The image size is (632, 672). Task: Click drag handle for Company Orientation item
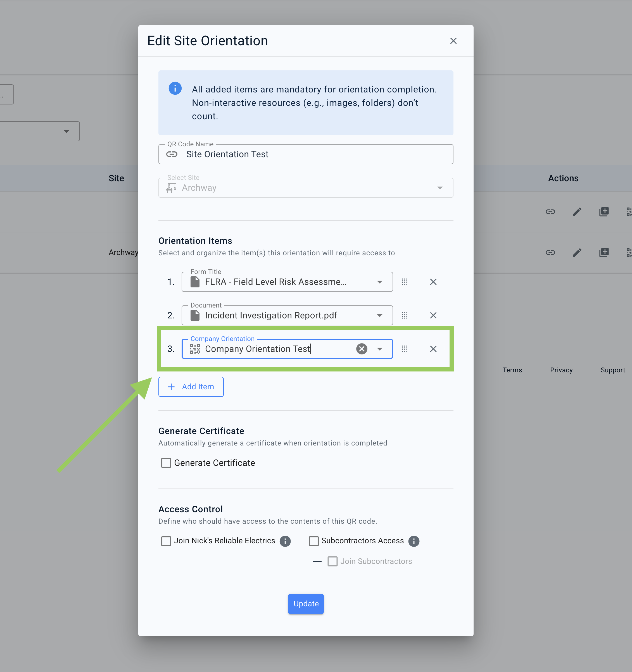tap(404, 349)
